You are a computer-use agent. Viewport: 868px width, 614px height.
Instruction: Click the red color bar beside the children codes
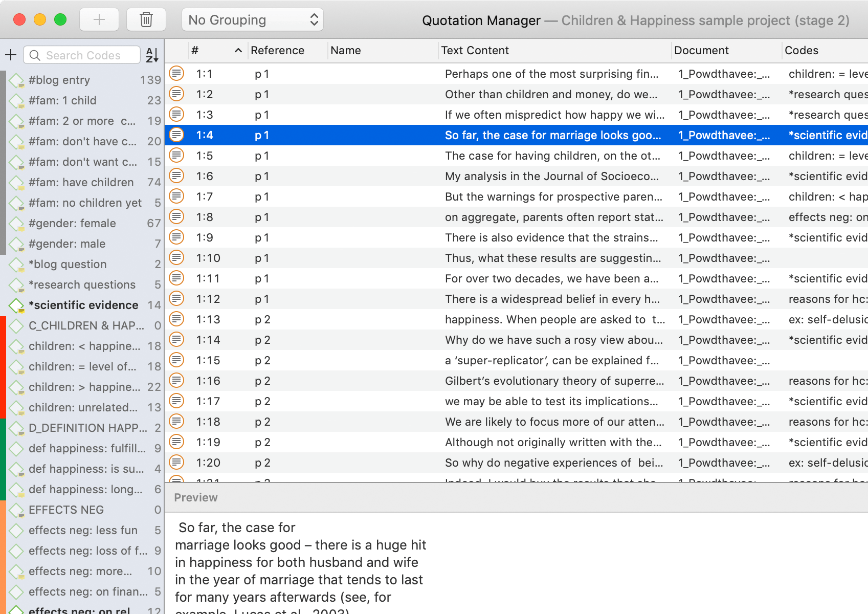pyautogui.click(x=3, y=366)
